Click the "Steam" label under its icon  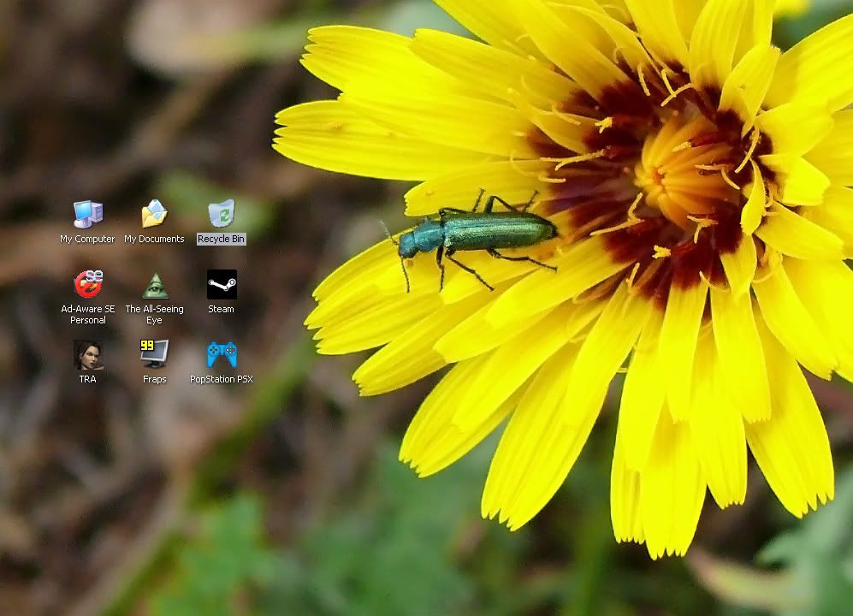click(221, 310)
